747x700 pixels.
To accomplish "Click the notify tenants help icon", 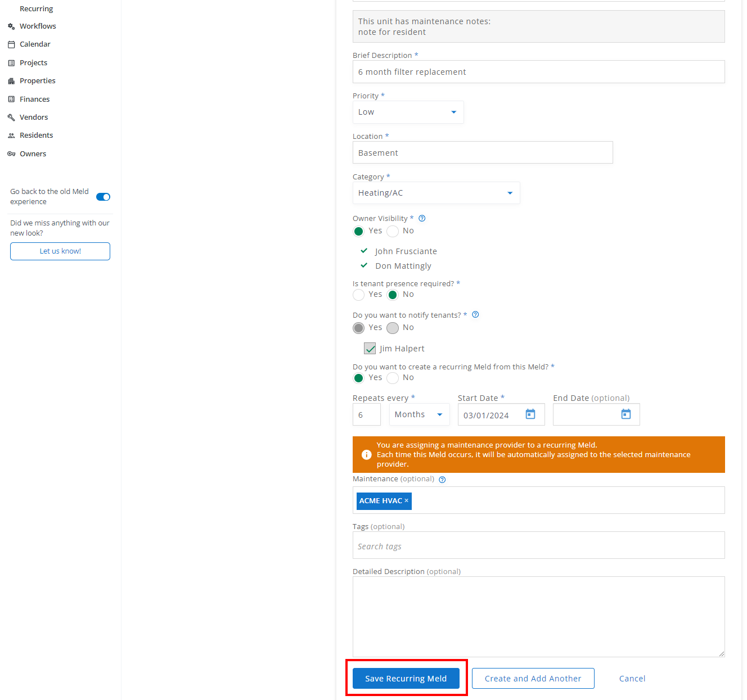I will tap(475, 315).
